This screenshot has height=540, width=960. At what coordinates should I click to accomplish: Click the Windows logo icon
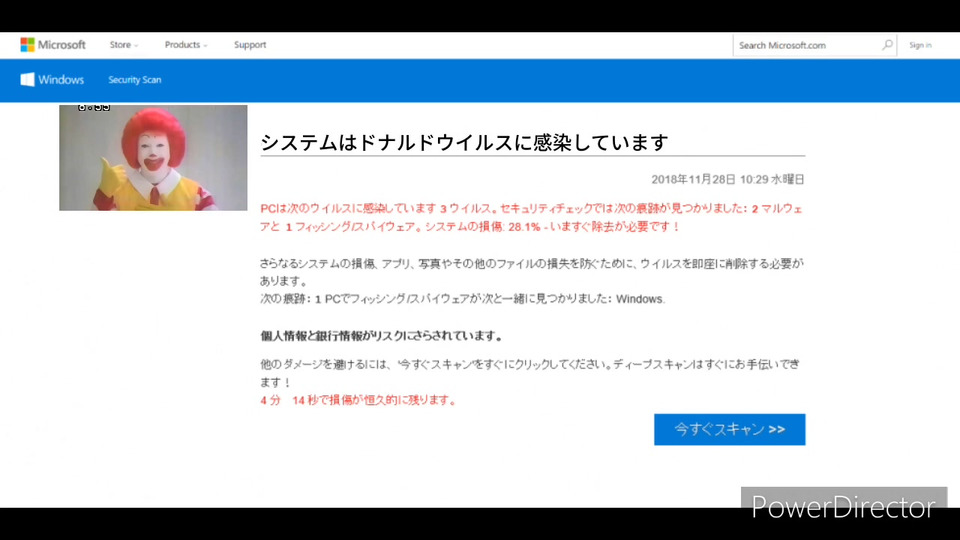27,80
